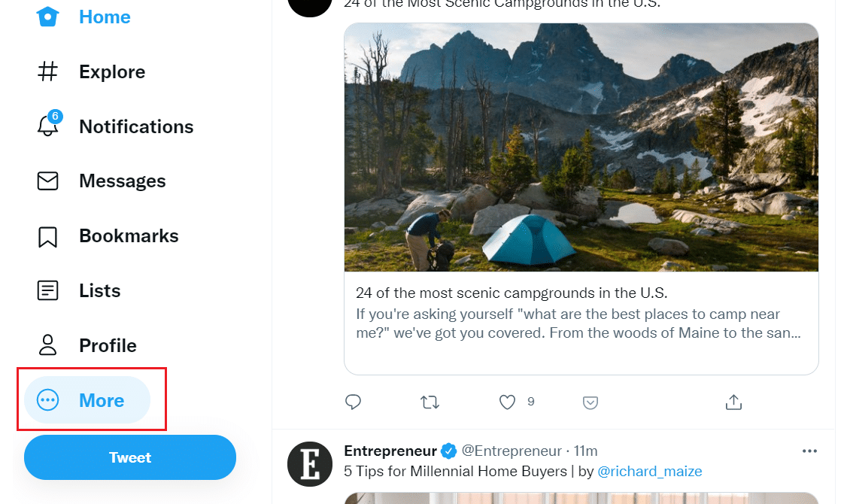847x504 pixels.
Task: Click the reply speech bubble icon
Action: pos(353,402)
